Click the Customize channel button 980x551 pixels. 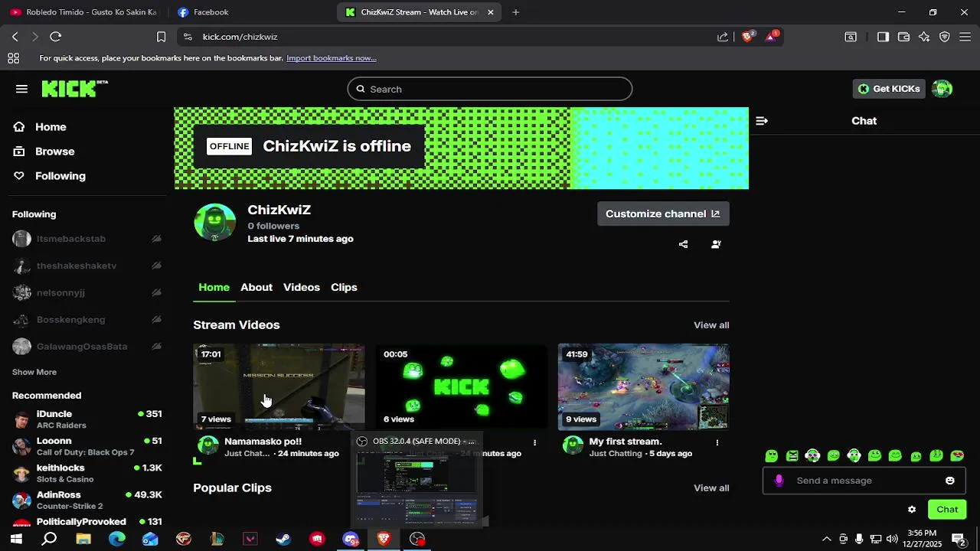[663, 214]
